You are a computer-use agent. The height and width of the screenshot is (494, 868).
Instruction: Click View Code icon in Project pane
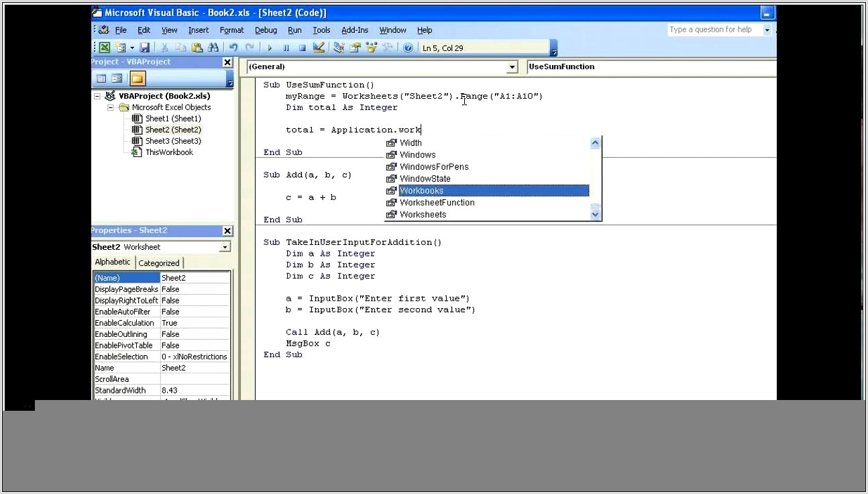[x=102, y=79]
